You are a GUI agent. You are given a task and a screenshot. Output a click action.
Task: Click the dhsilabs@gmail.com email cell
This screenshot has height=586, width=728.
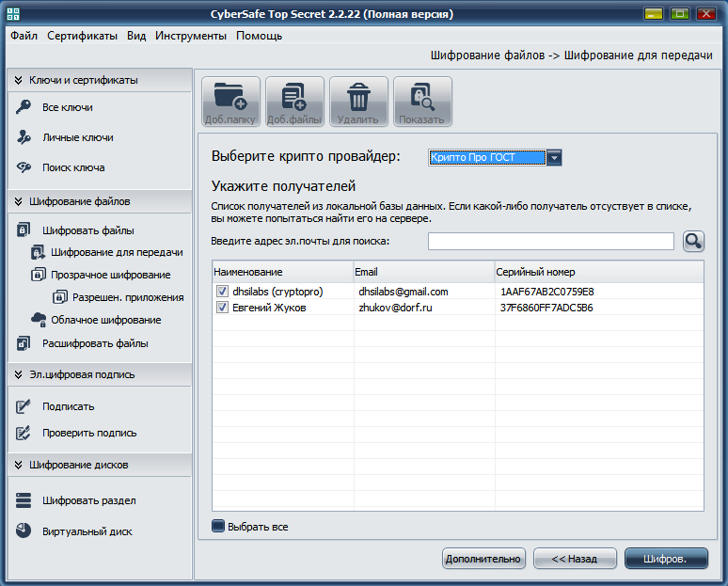tap(403, 292)
